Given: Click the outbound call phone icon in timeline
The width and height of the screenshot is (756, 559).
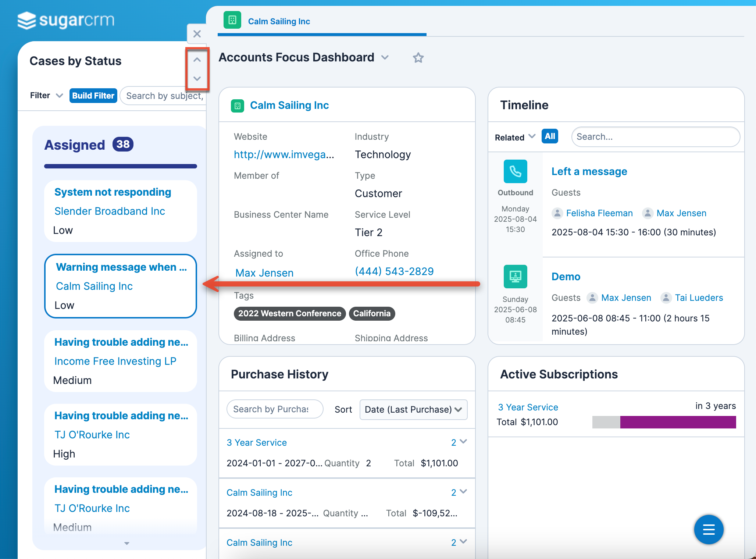Looking at the screenshot, I should point(515,171).
